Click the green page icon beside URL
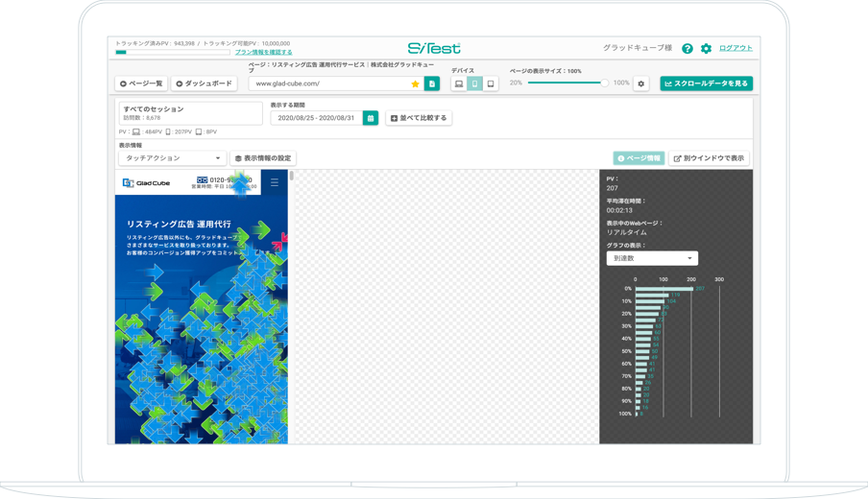The image size is (868, 499). point(432,84)
